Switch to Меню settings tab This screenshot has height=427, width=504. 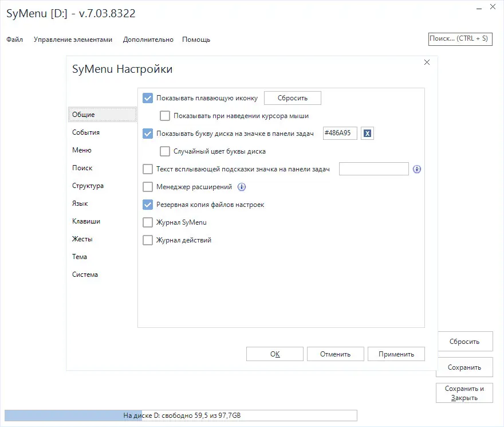pos(82,150)
